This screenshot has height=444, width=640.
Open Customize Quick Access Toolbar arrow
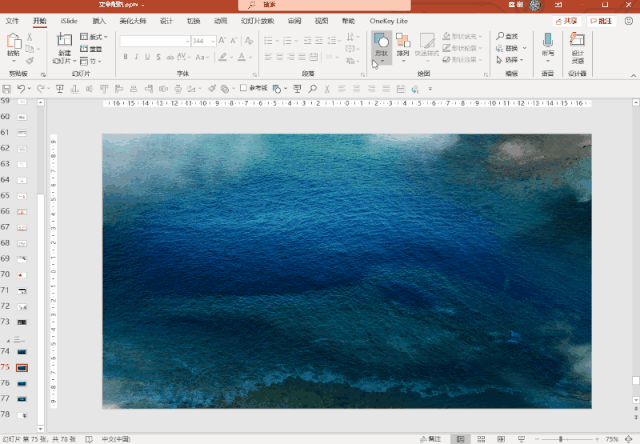(430, 89)
